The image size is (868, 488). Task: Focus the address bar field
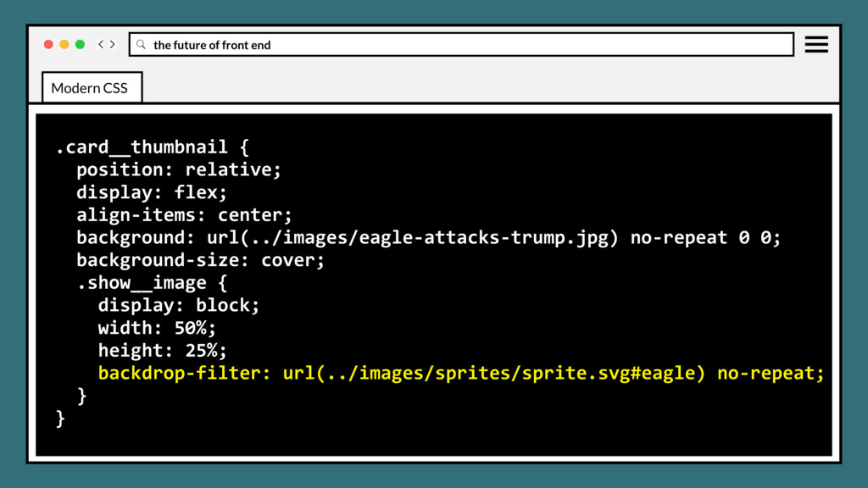point(466,45)
